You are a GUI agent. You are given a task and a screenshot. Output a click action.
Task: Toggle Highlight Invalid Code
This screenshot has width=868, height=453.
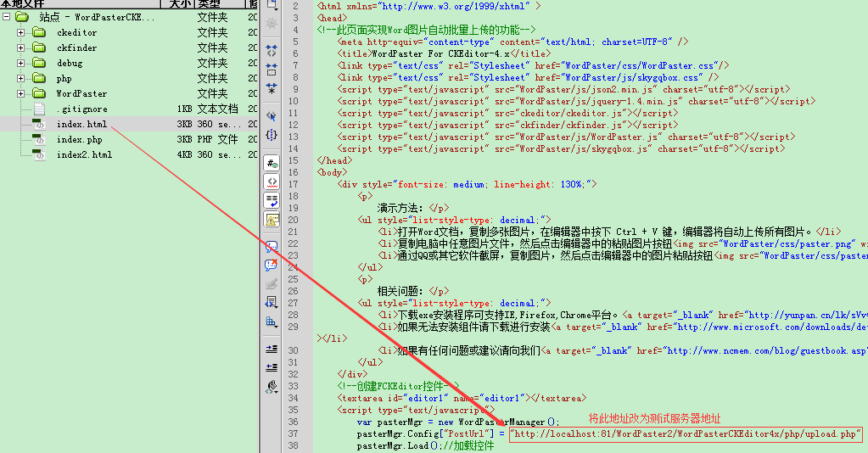coord(272,182)
